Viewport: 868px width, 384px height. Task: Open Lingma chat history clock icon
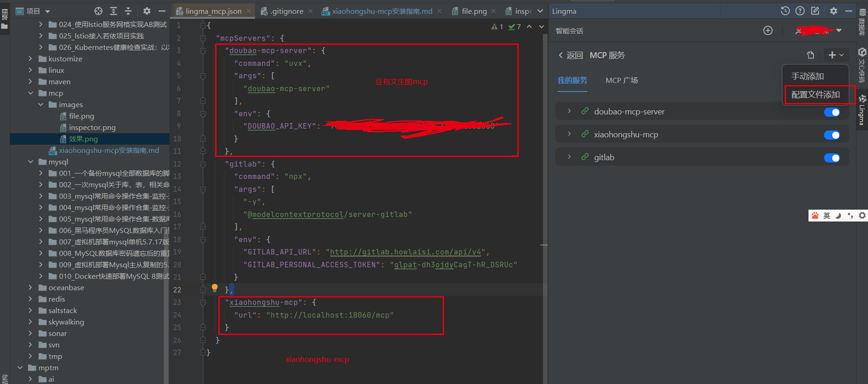tap(785, 11)
